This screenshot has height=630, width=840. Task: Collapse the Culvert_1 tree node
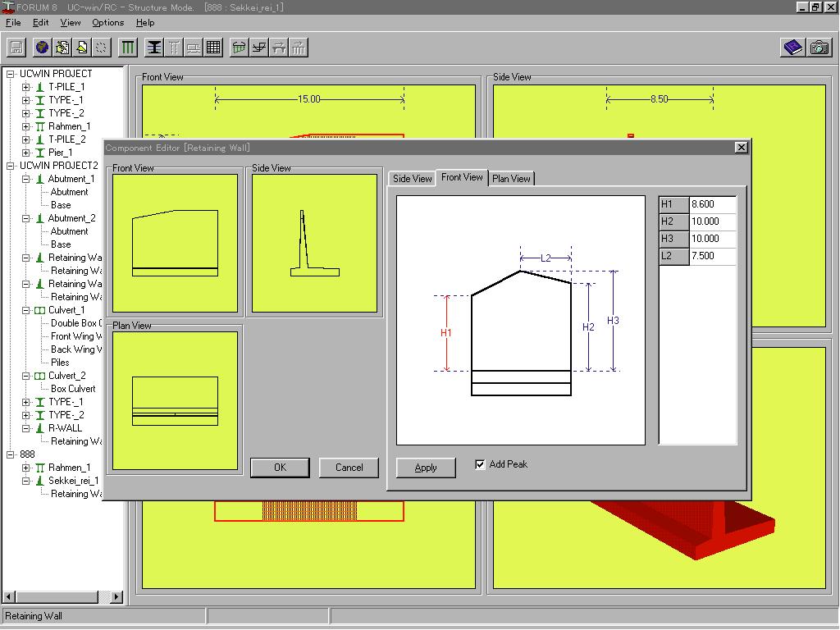[26, 310]
